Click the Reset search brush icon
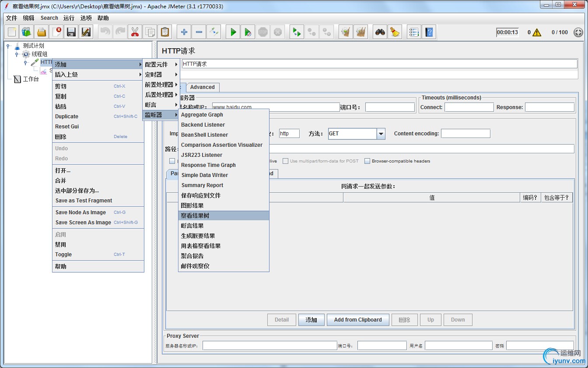The image size is (588, 368). (395, 32)
